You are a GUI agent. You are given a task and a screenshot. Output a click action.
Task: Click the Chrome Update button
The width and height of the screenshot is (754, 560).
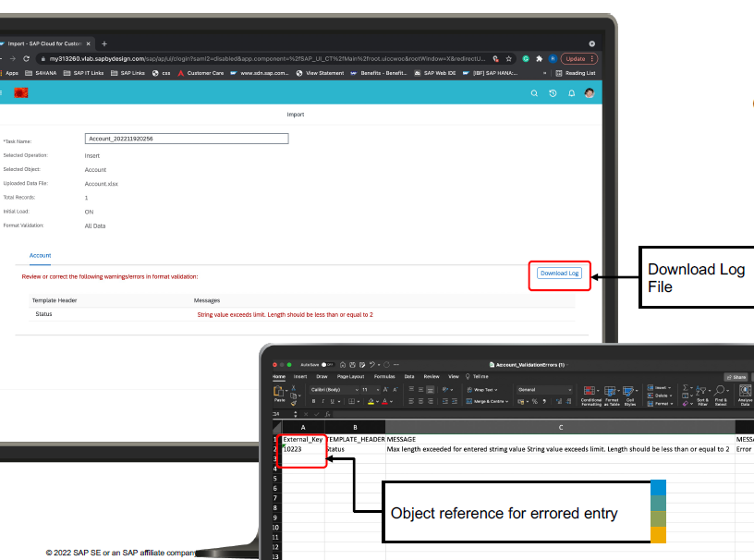click(x=579, y=59)
